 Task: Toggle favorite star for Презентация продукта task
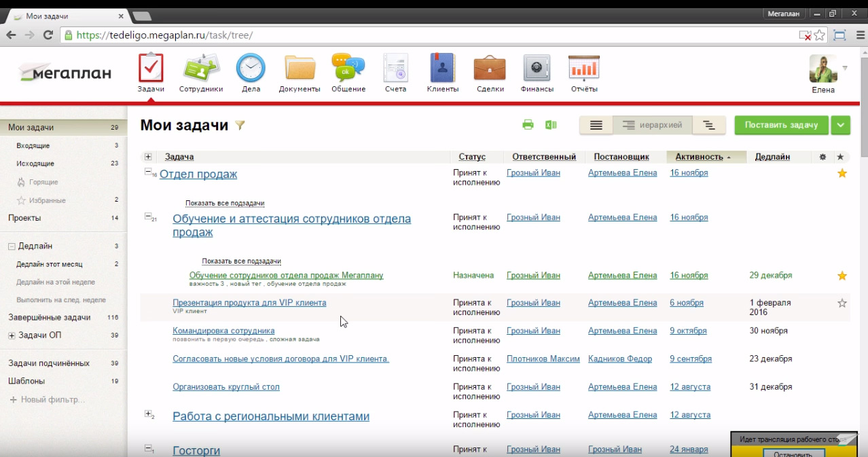[x=842, y=304]
